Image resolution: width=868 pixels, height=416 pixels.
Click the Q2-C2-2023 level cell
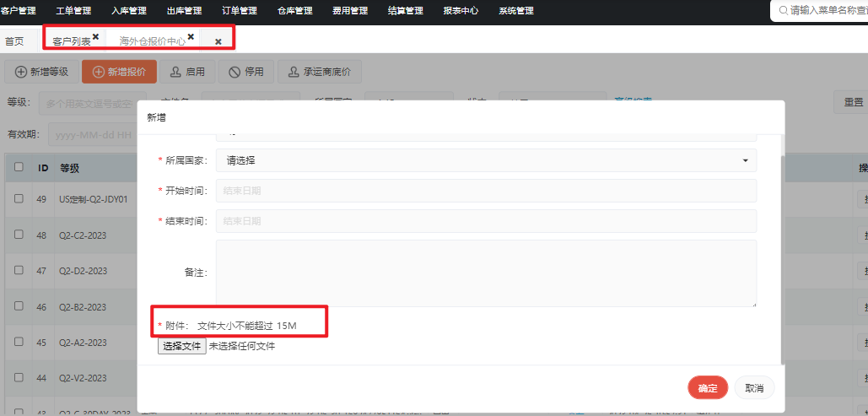point(83,235)
